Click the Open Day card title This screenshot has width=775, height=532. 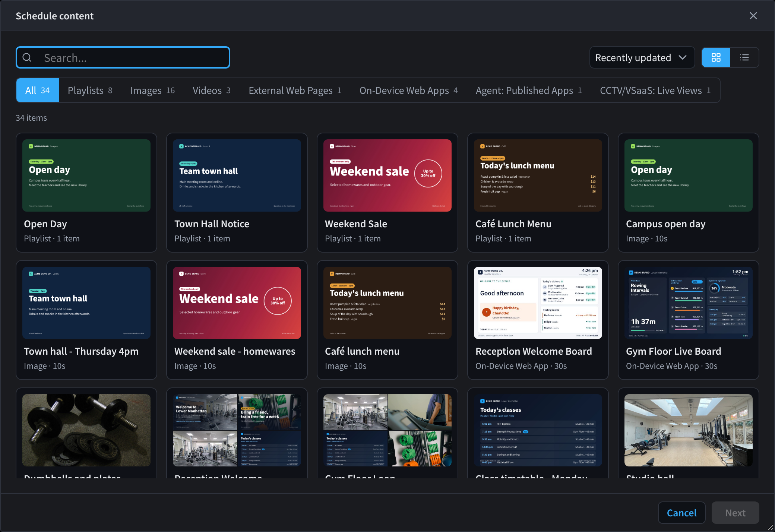[x=45, y=224]
